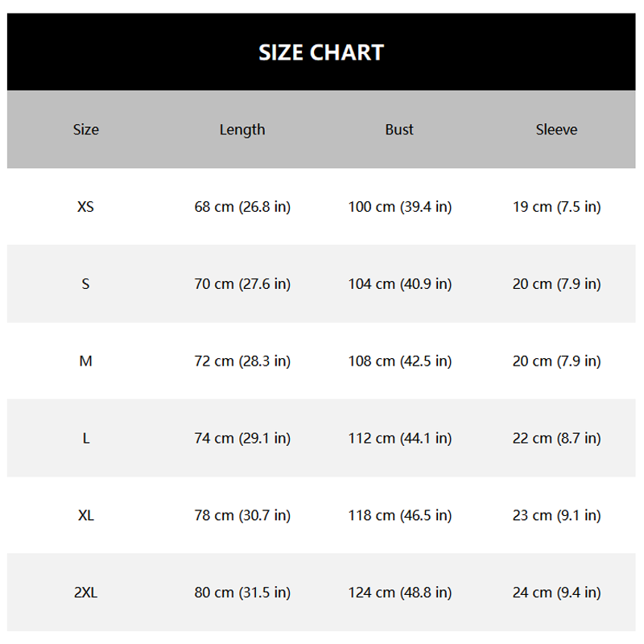644x644 pixels.
Task: Select the 22 cm sleeve value
Action: pyautogui.click(x=556, y=439)
